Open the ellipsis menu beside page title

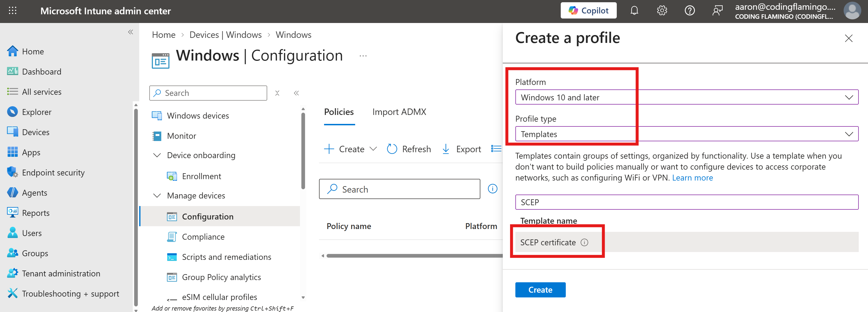[363, 56]
